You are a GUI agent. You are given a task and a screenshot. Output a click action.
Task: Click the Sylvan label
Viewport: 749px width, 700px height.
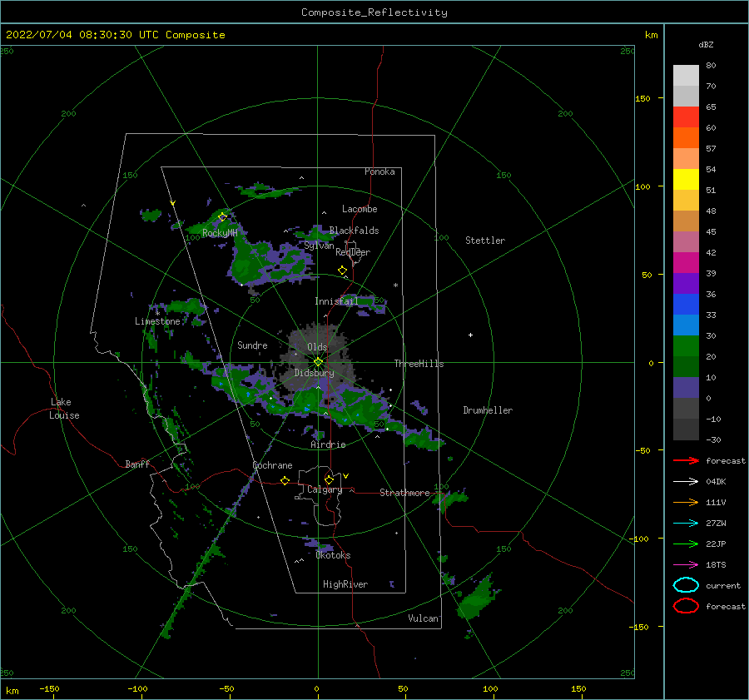319,246
